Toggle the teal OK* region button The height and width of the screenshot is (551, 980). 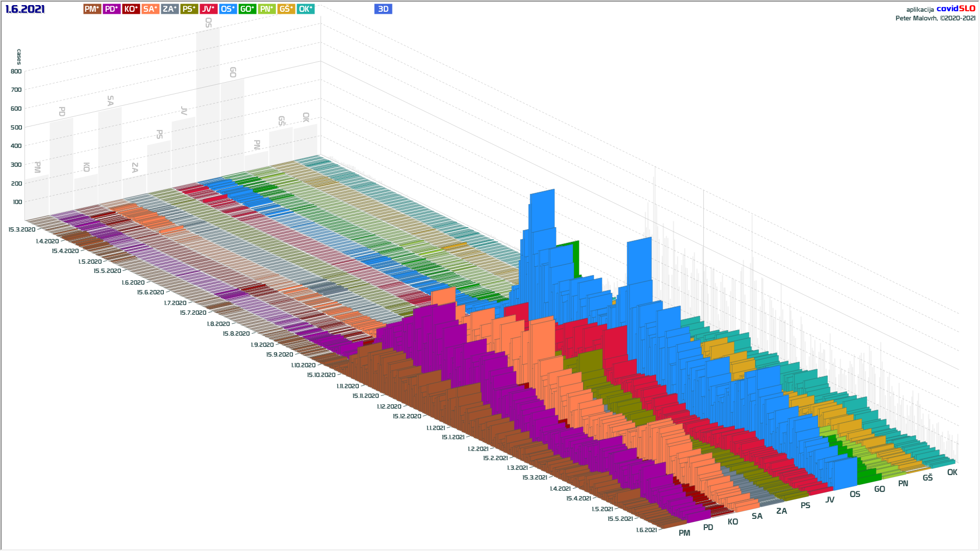click(306, 9)
